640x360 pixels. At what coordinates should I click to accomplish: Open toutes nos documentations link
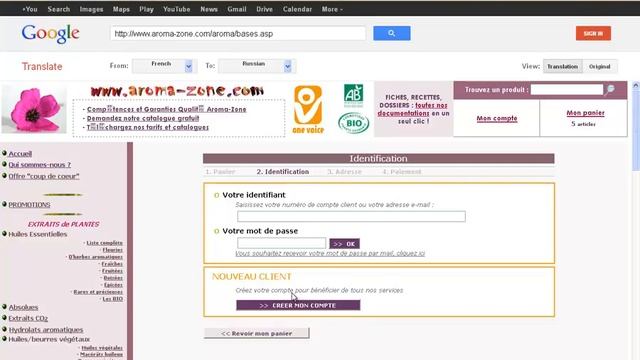tap(412, 109)
